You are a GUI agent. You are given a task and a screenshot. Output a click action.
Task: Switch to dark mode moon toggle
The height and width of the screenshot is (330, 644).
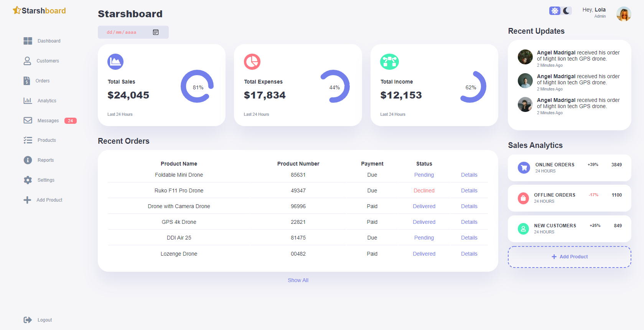[x=567, y=11]
